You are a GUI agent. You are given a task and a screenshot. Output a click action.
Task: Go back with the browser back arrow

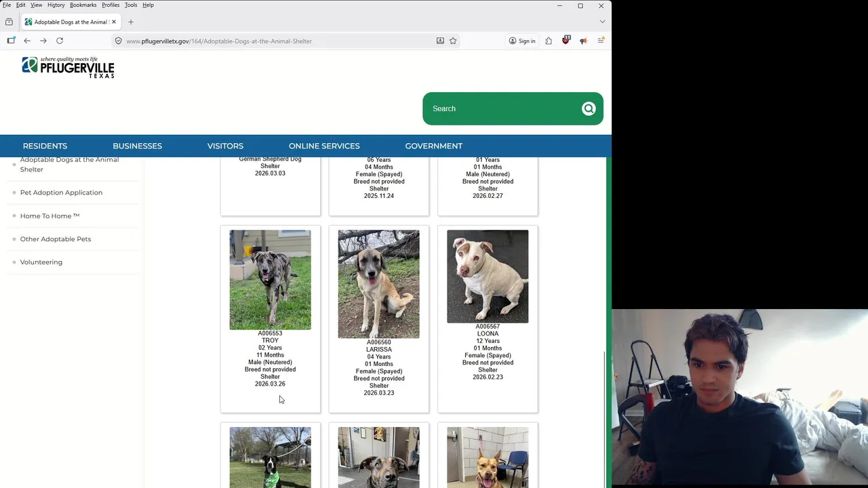(x=27, y=41)
